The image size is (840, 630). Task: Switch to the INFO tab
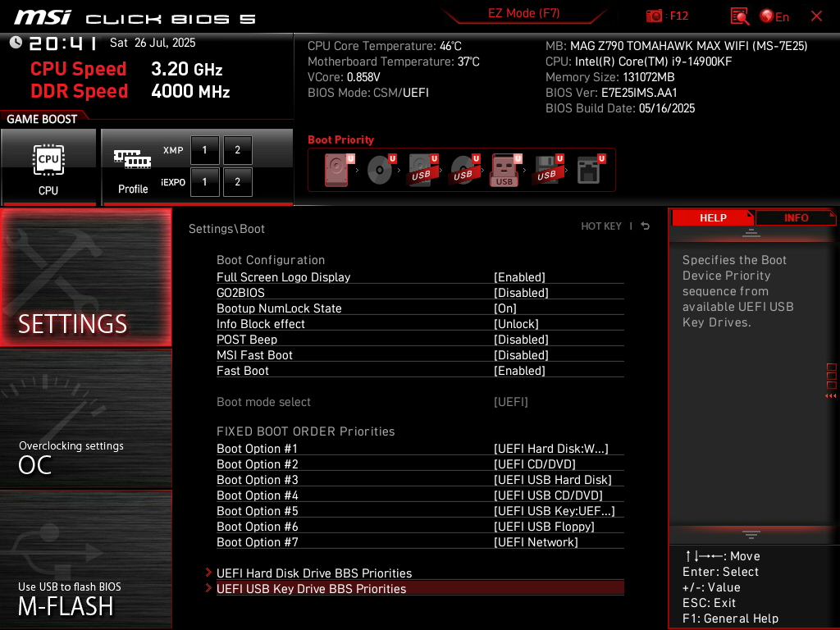[x=796, y=217]
